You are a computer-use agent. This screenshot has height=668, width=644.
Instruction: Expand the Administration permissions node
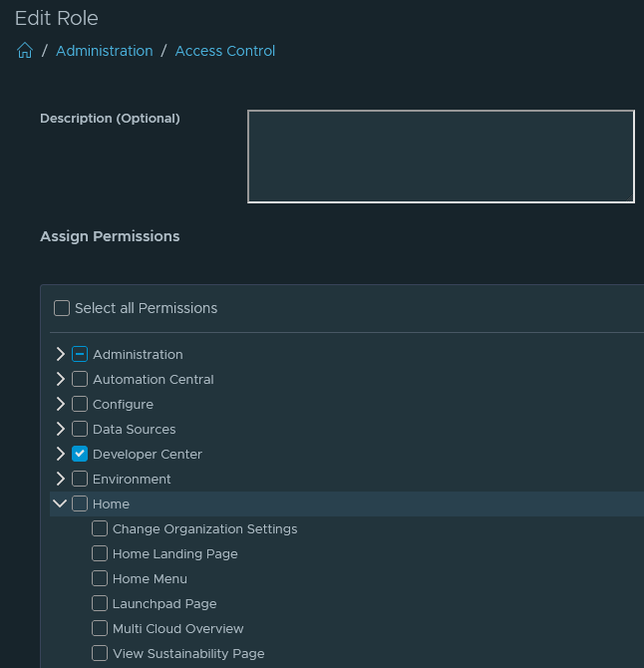click(x=61, y=354)
